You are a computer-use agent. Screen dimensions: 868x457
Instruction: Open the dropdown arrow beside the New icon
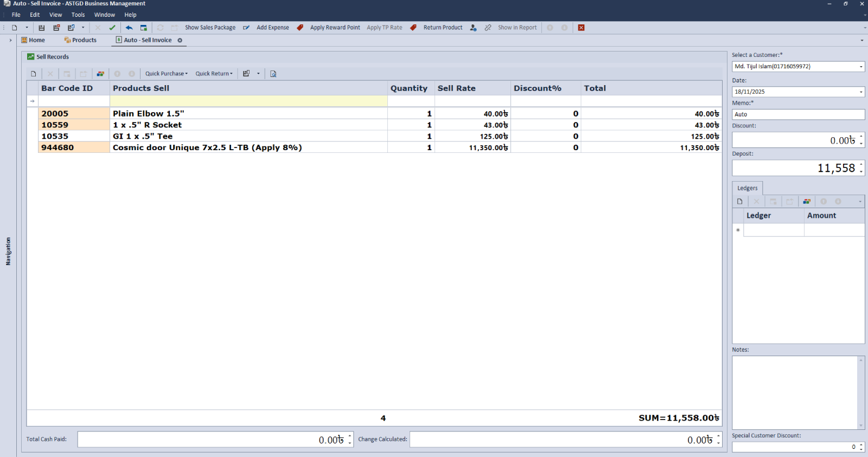[27, 28]
